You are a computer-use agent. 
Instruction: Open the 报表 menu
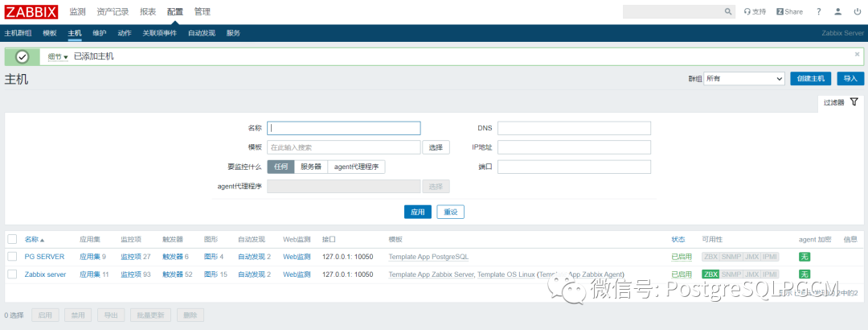click(x=148, y=11)
